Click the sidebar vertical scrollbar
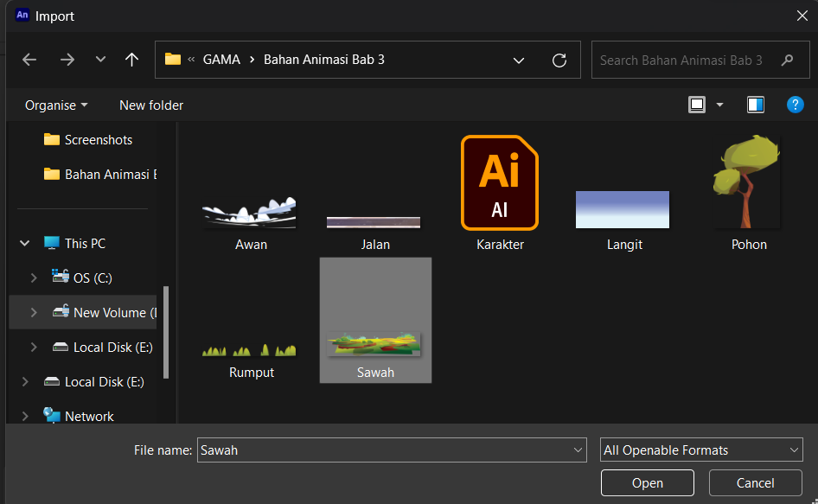This screenshot has width=818, height=504. point(166,332)
